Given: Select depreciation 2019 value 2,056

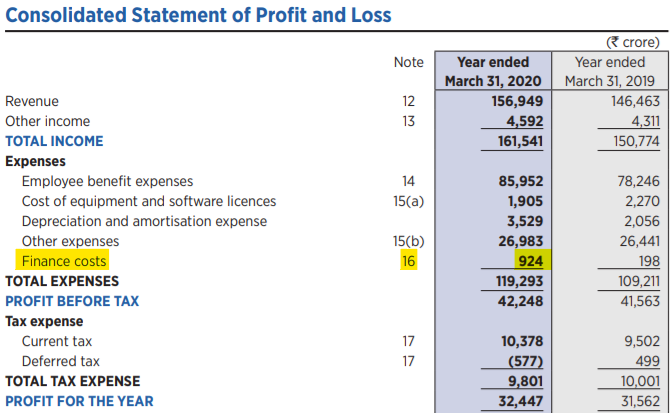Looking at the screenshot, I should [x=642, y=221].
